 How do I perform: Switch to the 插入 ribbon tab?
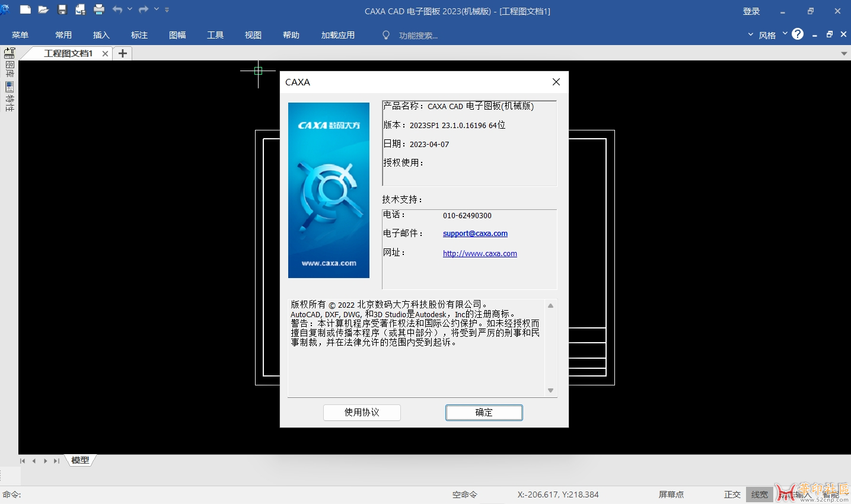point(101,35)
